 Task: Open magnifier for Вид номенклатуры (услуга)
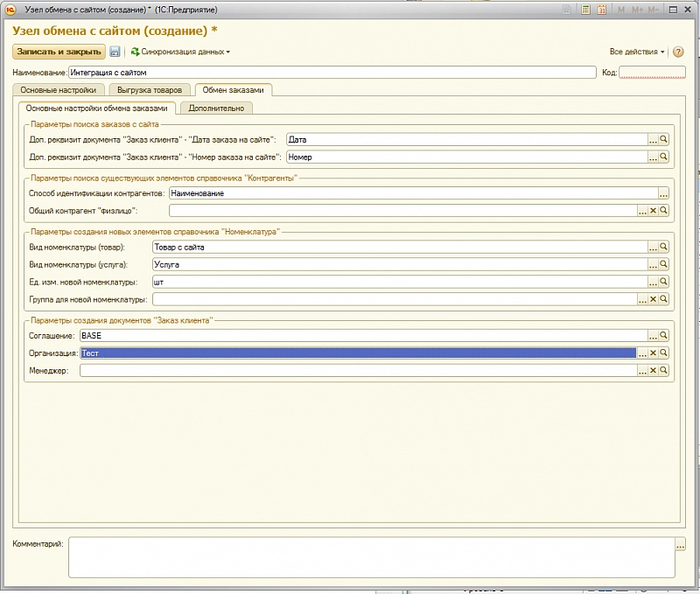click(664, 264)
